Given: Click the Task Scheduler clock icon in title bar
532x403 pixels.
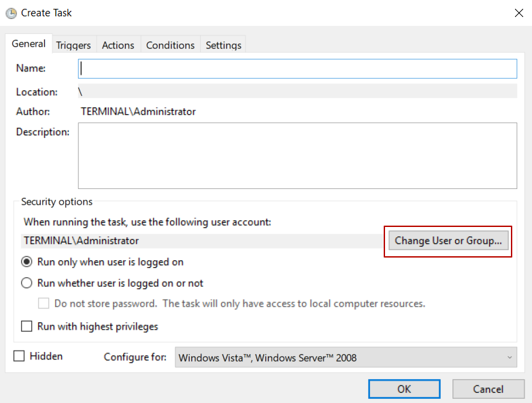Looking at the screenshot, I should pos(11,13).
